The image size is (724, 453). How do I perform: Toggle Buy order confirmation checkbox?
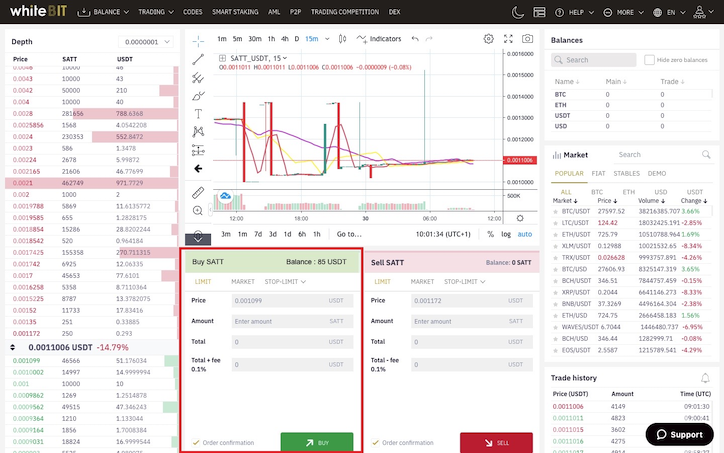[196, 442]
